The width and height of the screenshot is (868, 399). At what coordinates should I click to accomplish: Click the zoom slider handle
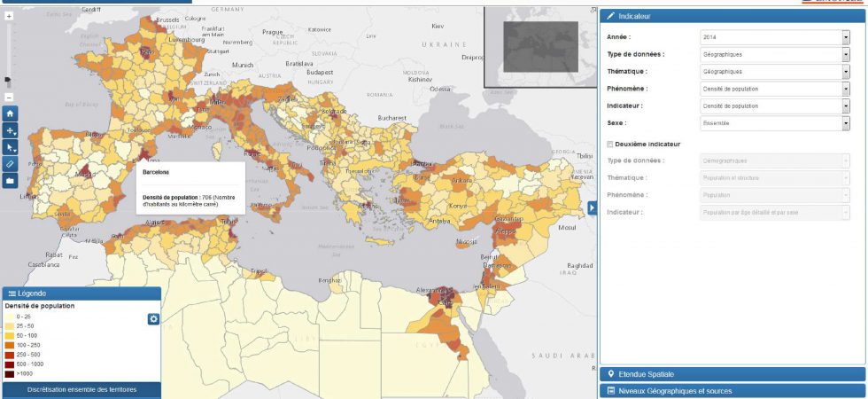9,80
